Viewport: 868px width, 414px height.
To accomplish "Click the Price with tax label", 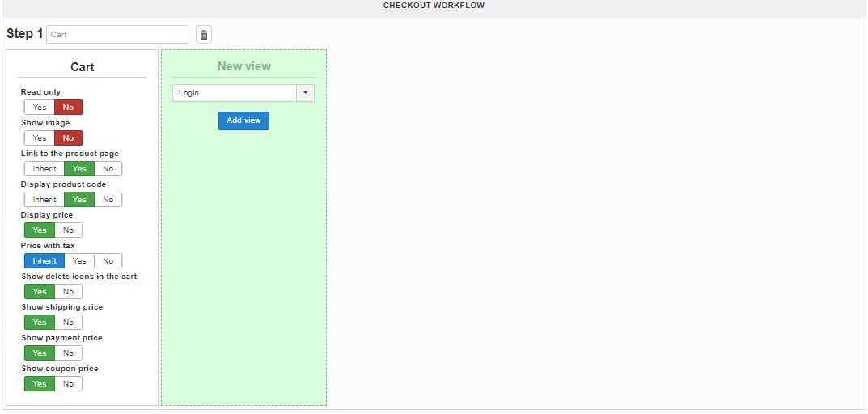I will click(48, 245).
